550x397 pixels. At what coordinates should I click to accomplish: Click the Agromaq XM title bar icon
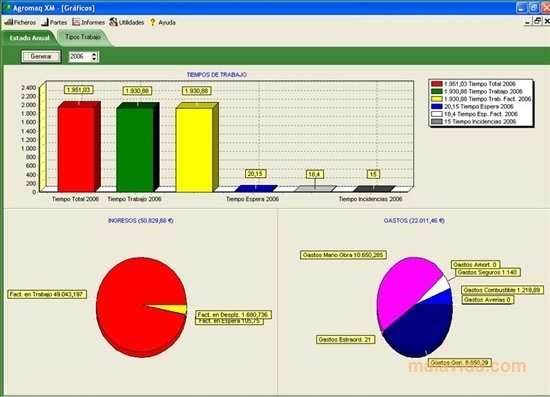(7, 7)
